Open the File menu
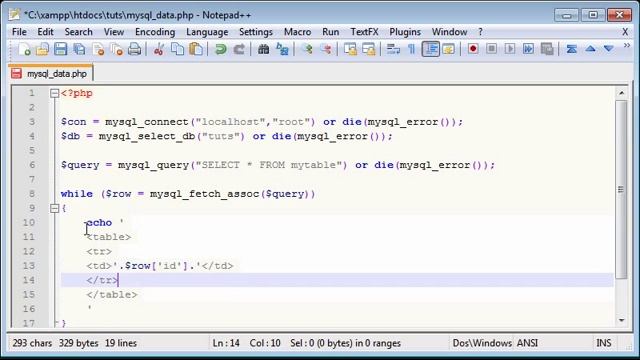 19,32
